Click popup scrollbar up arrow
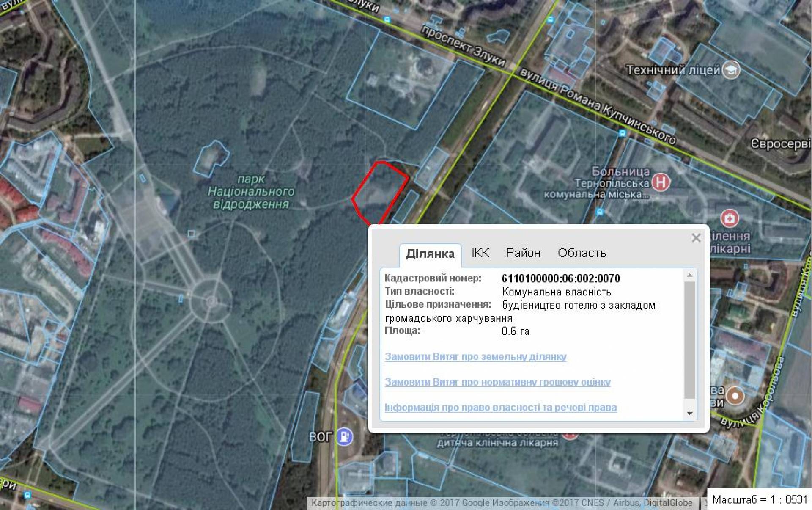The width and height of the screenshot is (812, 510). [x=690, y=276]
